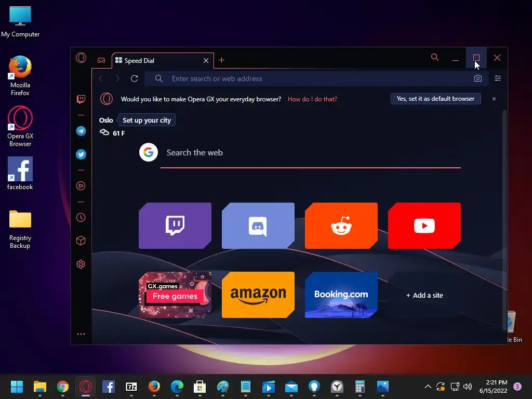532x399 pixels.
Task: Open Settings gear in Opera sidebar
Action: click(81, 264)
